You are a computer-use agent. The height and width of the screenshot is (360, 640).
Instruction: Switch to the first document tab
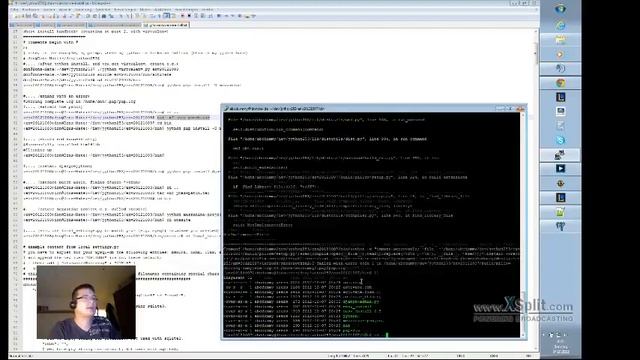21,25
